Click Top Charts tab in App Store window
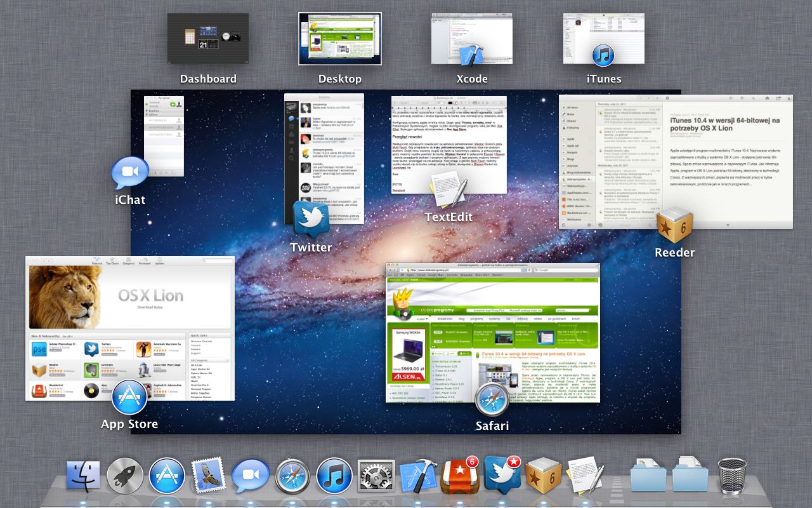This screenshot has height=508, width=812. pyautogui.click(x=112, y=260)
